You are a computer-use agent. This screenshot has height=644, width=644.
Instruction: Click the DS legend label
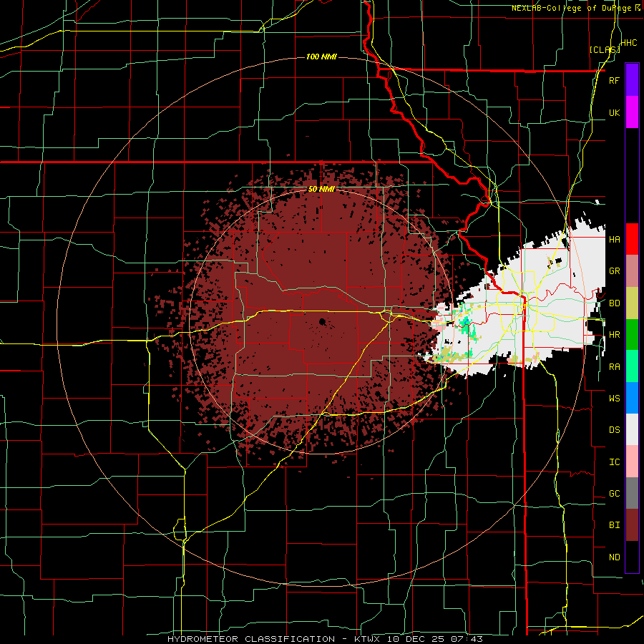click(614, 430)
